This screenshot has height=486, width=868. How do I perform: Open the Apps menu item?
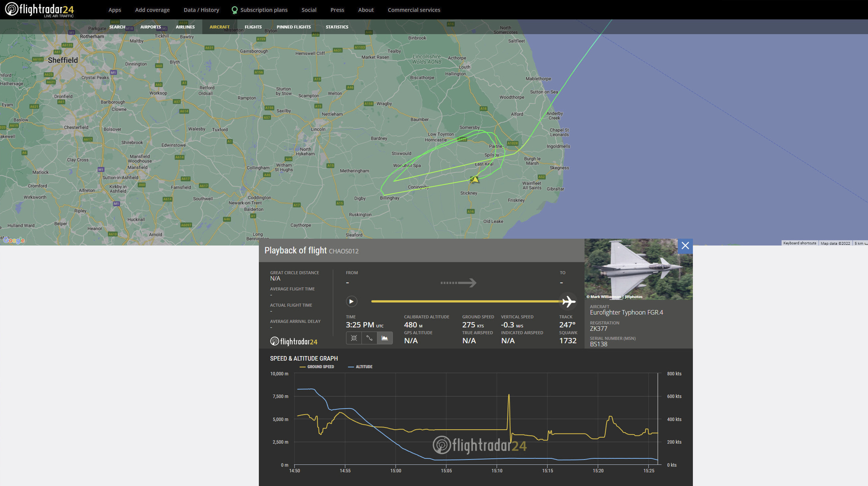coord(114,10)
